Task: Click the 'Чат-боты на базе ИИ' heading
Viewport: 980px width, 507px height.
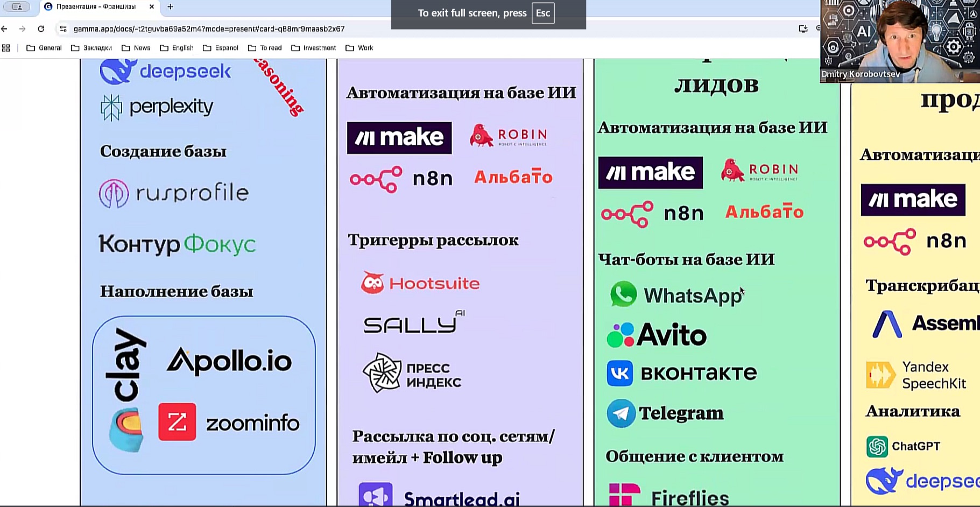Action: click(687, 259)
